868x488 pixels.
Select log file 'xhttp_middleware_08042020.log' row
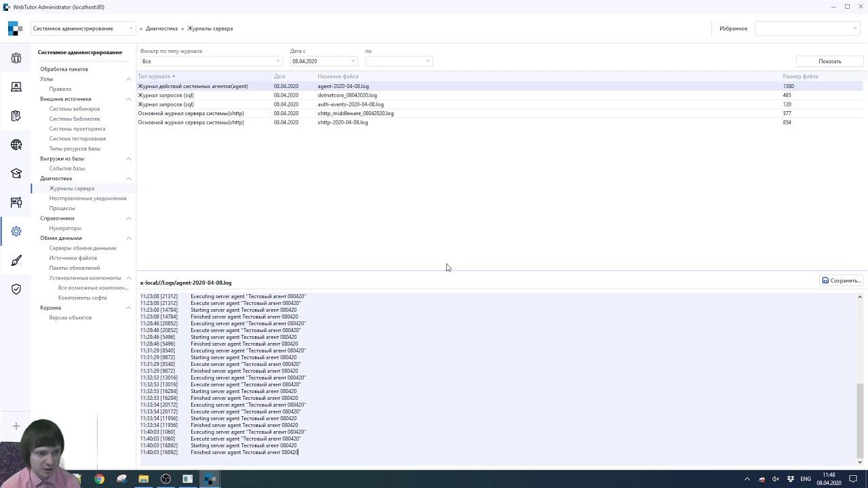tap(500, 113)
